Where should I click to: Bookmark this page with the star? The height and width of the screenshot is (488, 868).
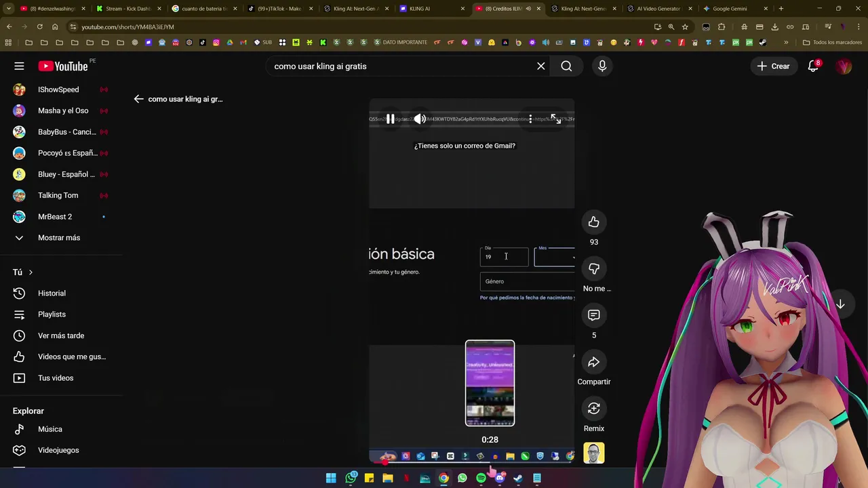[685, 26]
